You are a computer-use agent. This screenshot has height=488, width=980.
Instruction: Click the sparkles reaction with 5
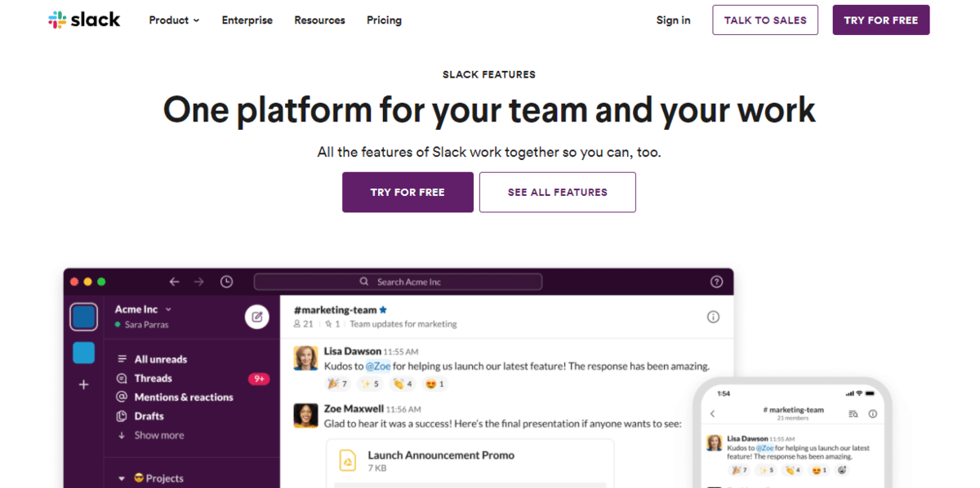point(370,384)
